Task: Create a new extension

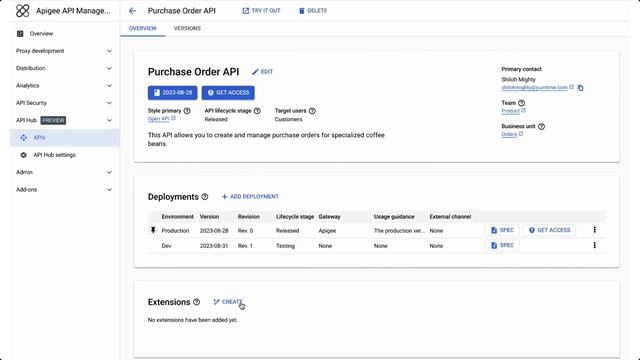Action: [x=228, y=302]
